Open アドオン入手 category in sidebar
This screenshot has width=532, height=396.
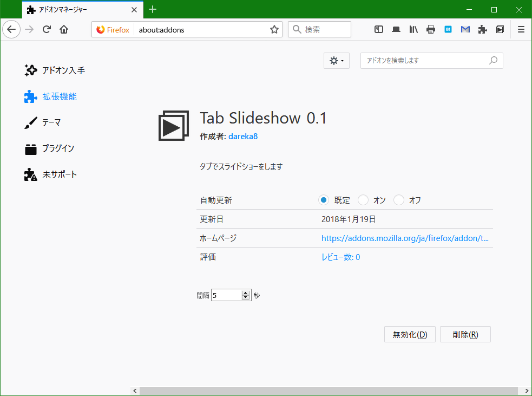pos(55,70)
